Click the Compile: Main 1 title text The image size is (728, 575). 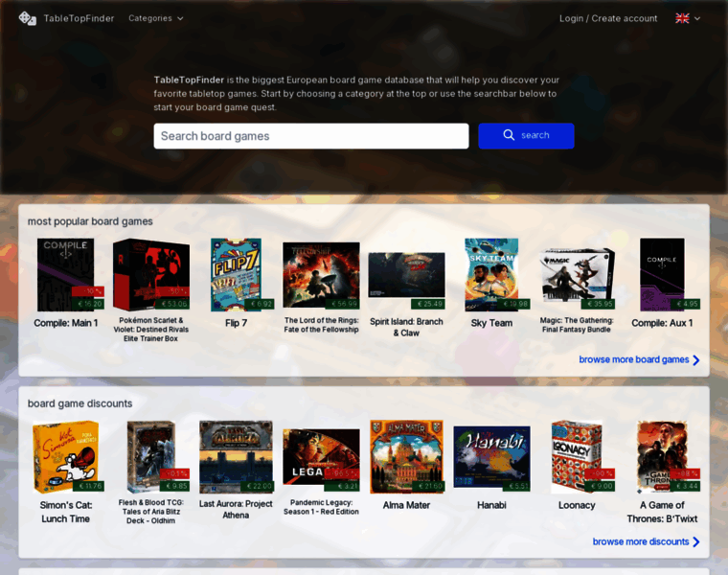point(65,323)
